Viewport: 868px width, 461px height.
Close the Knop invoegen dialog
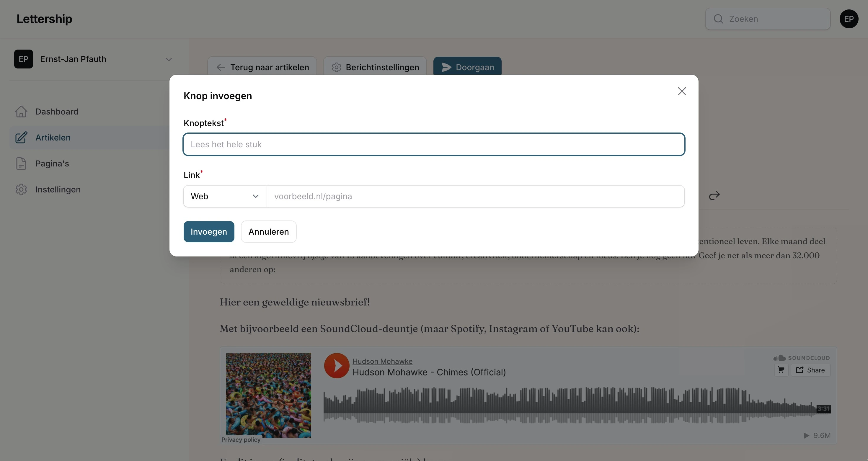pos(682,91)
